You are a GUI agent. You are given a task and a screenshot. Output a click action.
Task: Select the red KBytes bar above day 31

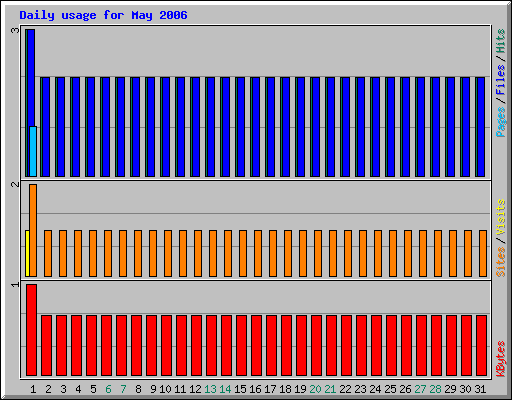pyautogui.click(x=481, y=345)
